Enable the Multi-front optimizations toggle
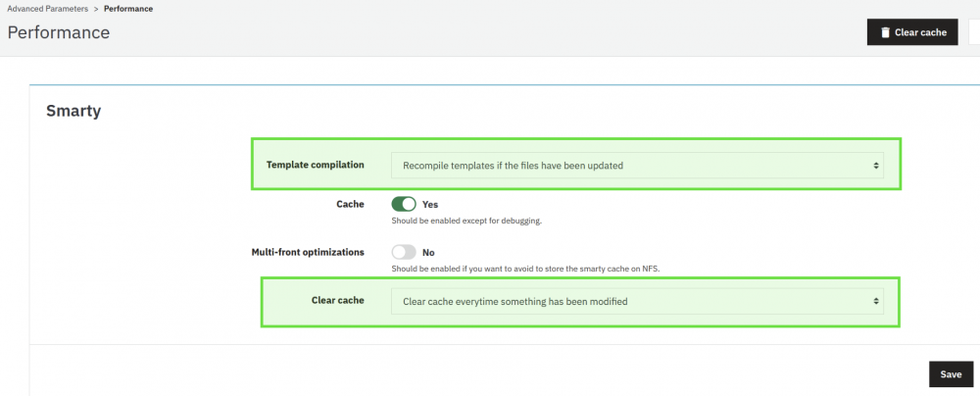 (x=404, y=252)
